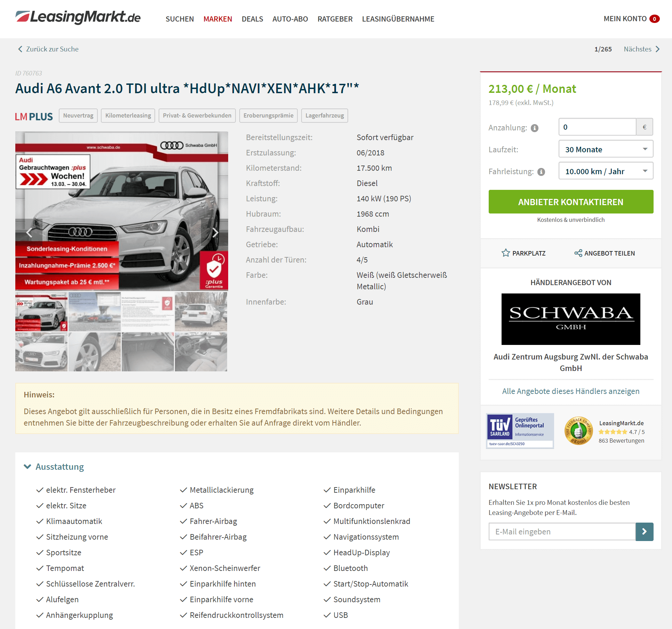Click the HeadUp-Display equipment entry
Viewport: 672px width, 629px height.
point(361,553)
